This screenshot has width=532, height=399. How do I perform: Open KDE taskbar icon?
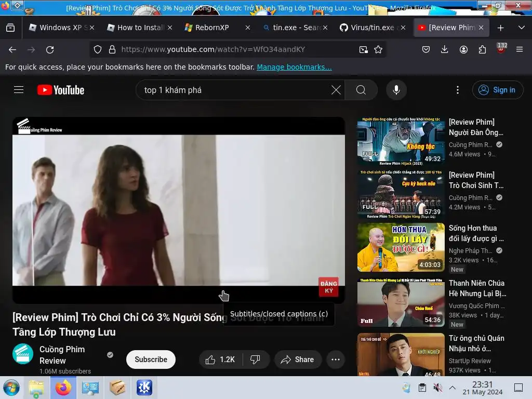tap(144, 388)
